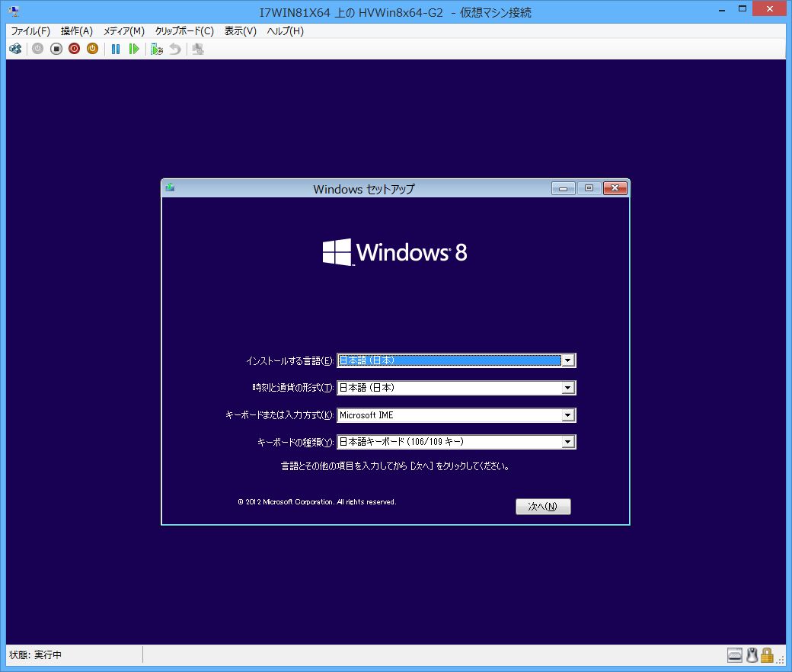Screen dimensions: 792x672
Task: Click the キーボードの種類(Y) label
Action: pyautogui.click(x=295, y=442)
